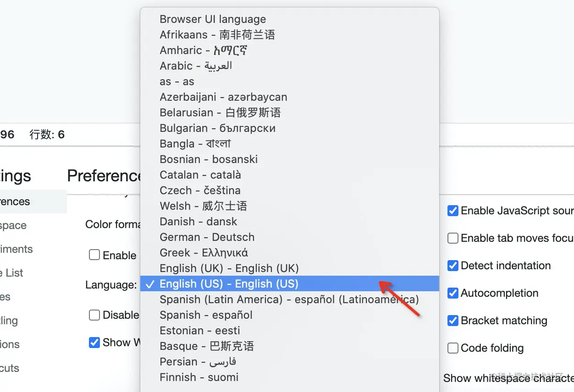Pick German - Deutsch
This screenshot has height=392, width=574.
[289, 237]
